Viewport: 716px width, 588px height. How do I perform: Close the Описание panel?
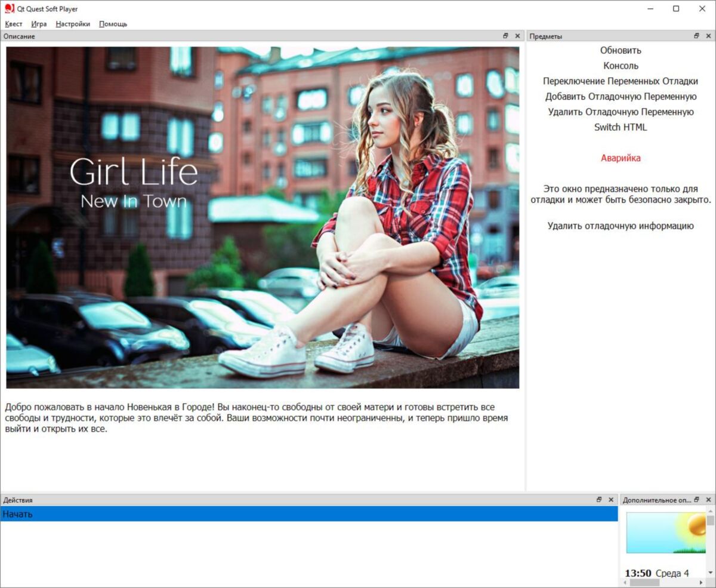(x=517, y=36)
